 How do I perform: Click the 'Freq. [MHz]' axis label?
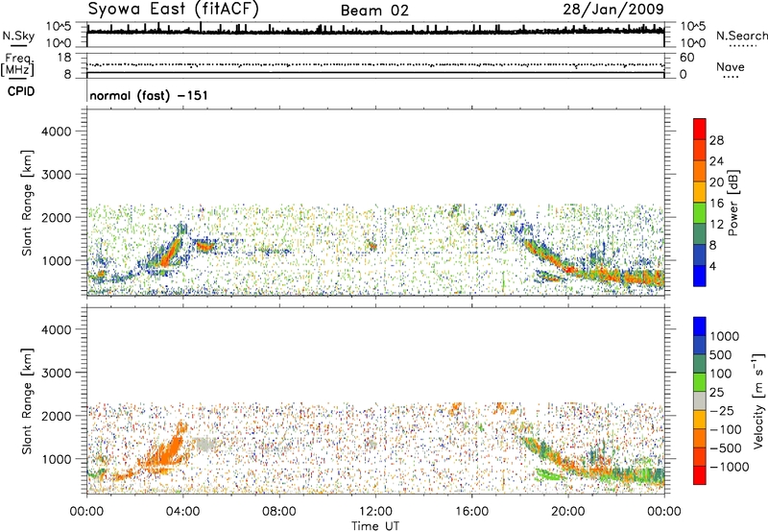pos(17,64)
